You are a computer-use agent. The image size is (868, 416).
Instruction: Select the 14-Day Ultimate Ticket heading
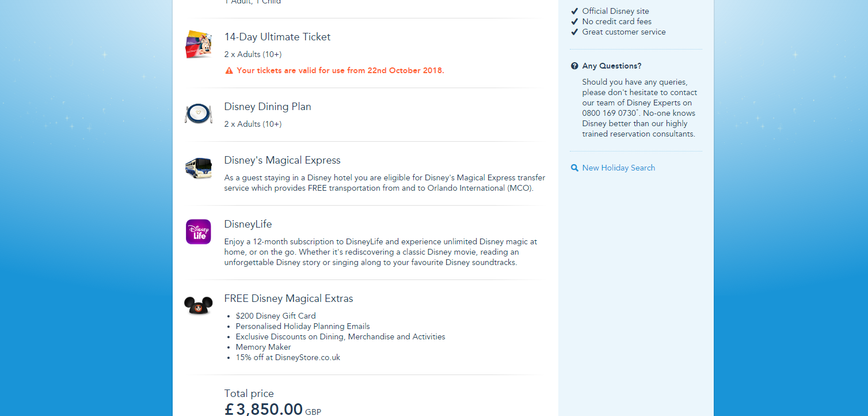277,37
